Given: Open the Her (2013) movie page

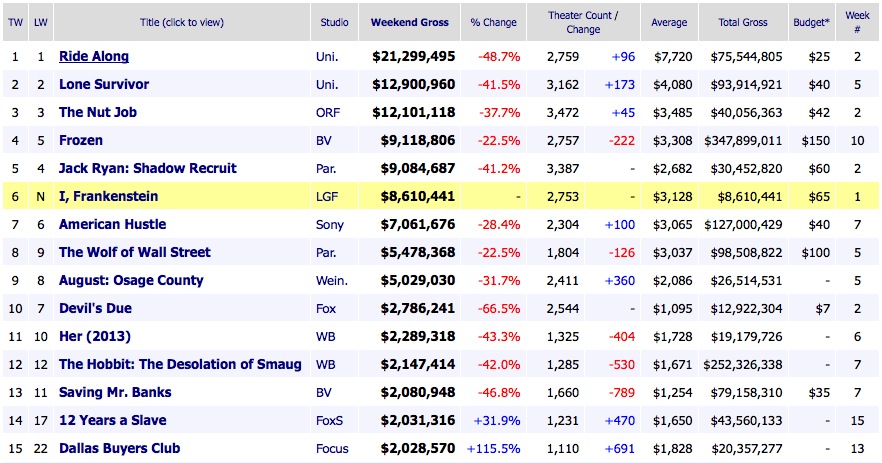Looking at the screenshot, I should (95, 337).
